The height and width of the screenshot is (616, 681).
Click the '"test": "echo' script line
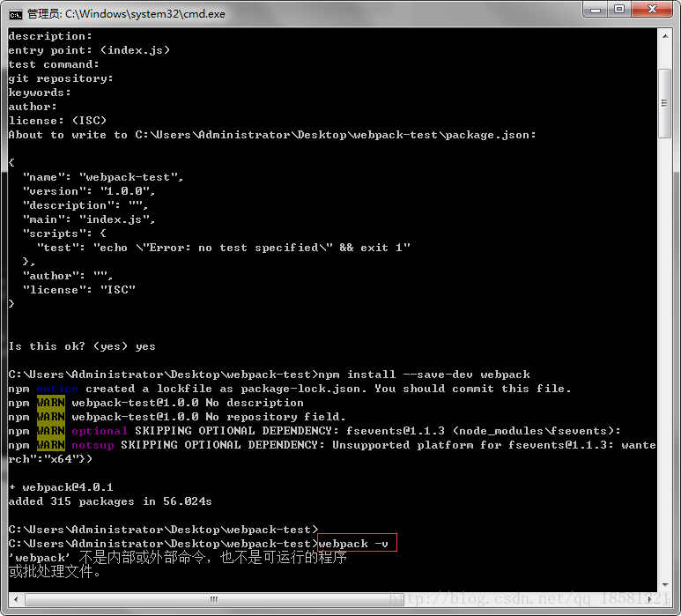coord(224,248)
